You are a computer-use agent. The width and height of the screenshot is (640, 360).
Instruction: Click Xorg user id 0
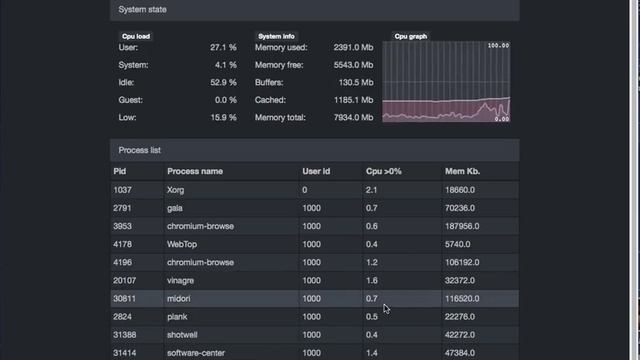304,190
